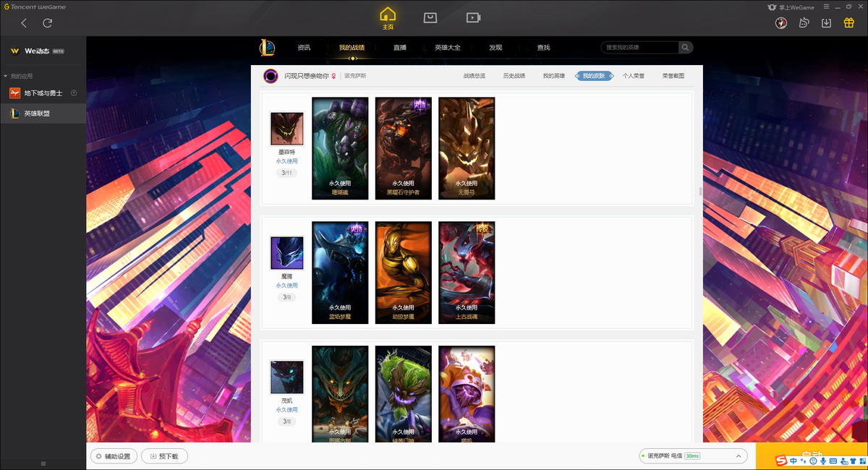The width and height of the screenshot is (868, 470).
Task: Open the 黑曜石守护者 skin card
Action: 404,148
